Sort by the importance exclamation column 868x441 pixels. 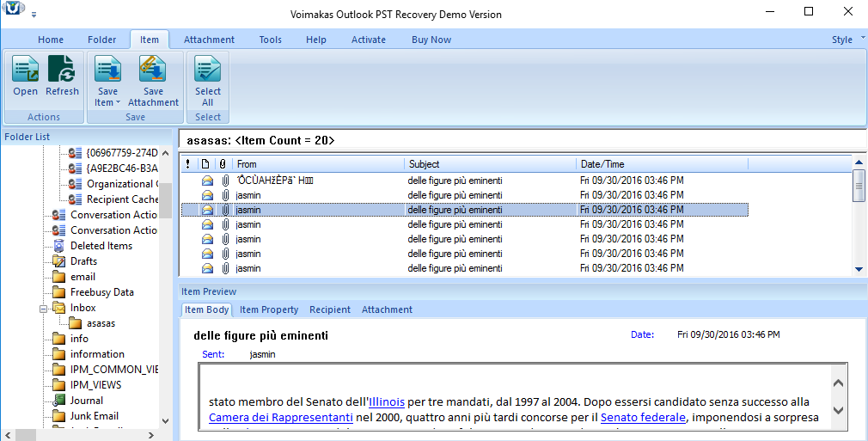pos(188,164)
